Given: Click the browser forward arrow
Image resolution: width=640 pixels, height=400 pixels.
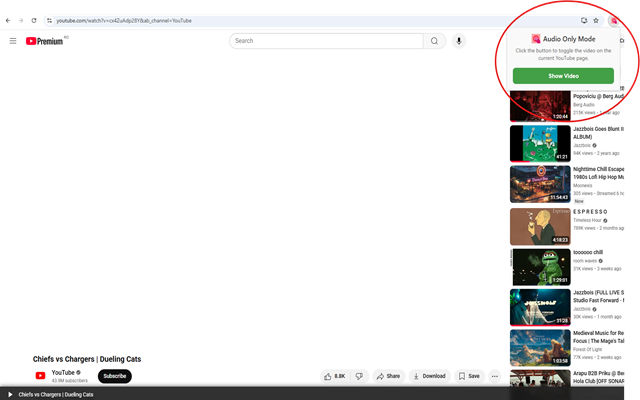Looking at the screenshot, I should point(21,20).
